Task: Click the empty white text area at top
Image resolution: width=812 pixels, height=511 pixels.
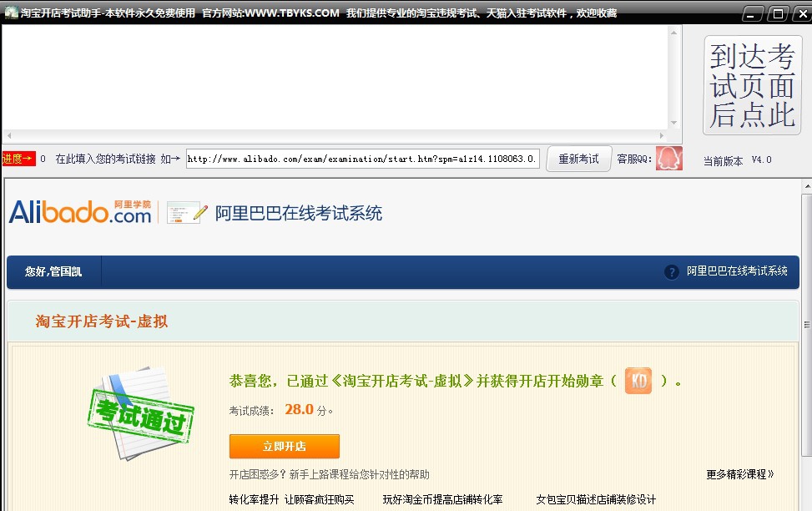Action: (335, 77)
